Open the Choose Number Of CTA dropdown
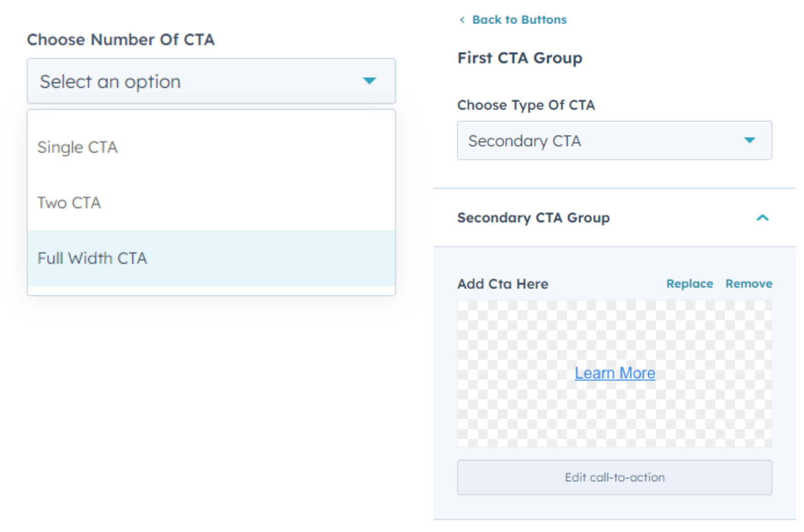 pyautogui.click(x=211, y=81)
